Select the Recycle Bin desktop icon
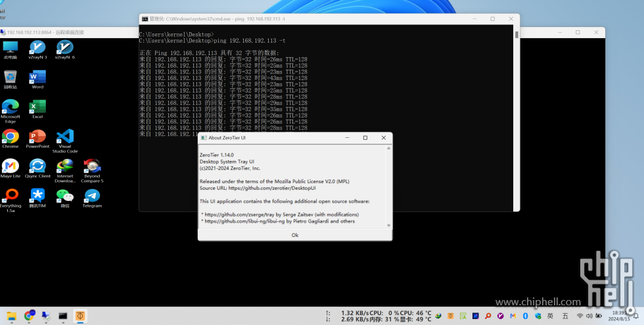The height and width of the screenshot is (325, 644). (11, 79)
